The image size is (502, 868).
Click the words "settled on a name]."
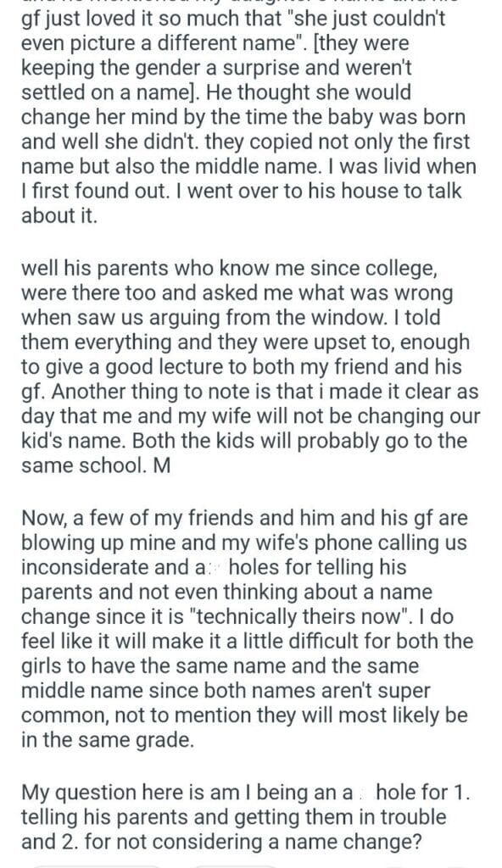click(x=111, y=92)
